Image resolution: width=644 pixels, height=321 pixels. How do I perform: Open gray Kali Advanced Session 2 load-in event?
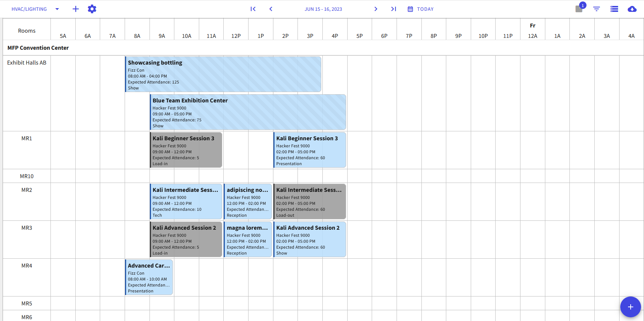(186, 239)
